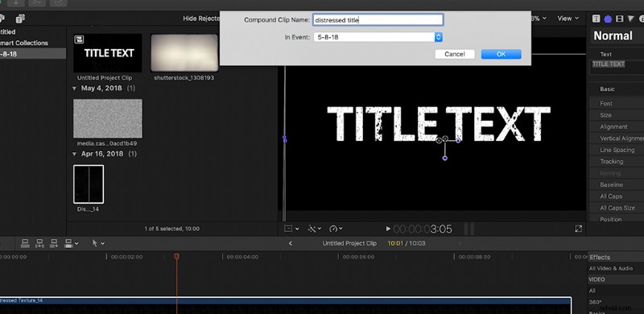Click the viewer timecode display

click(423, 229)
